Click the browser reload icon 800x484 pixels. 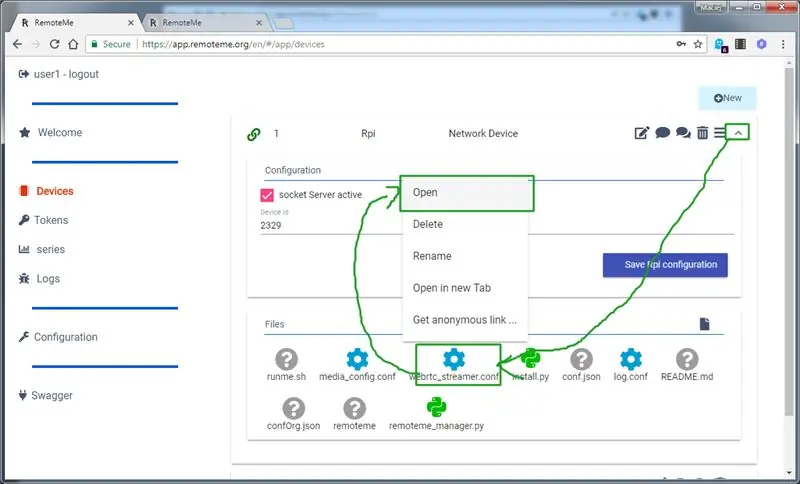pyautogui.click(x=55, y=44)
